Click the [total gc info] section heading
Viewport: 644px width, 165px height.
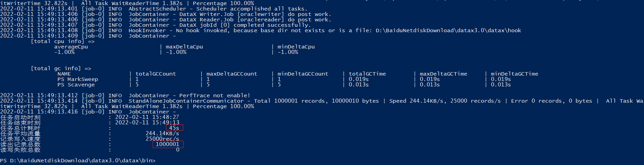61,68
